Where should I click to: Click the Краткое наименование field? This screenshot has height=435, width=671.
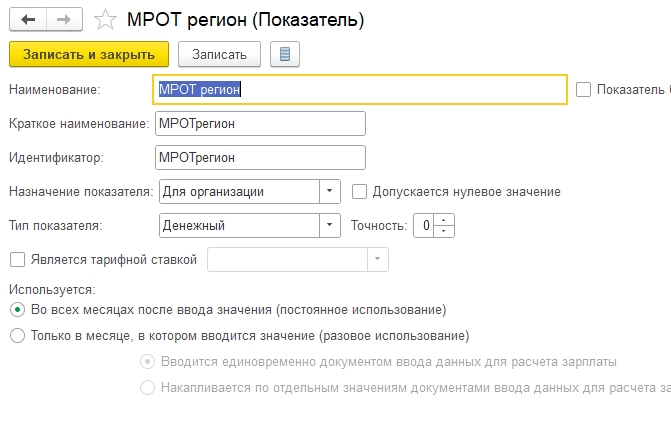coord(259,123)
